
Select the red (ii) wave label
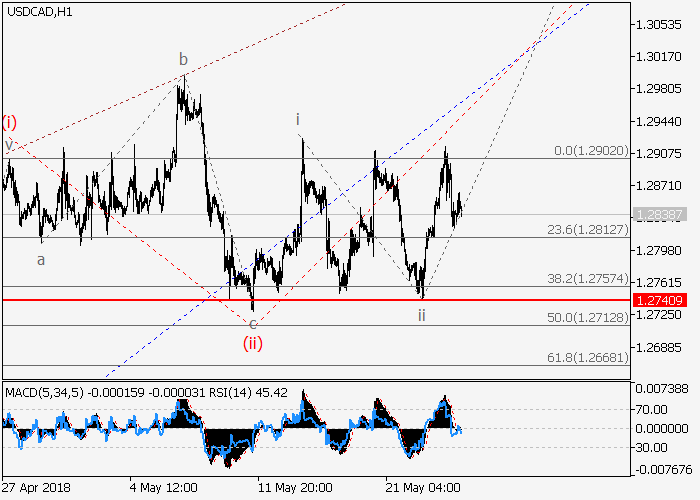252,344
